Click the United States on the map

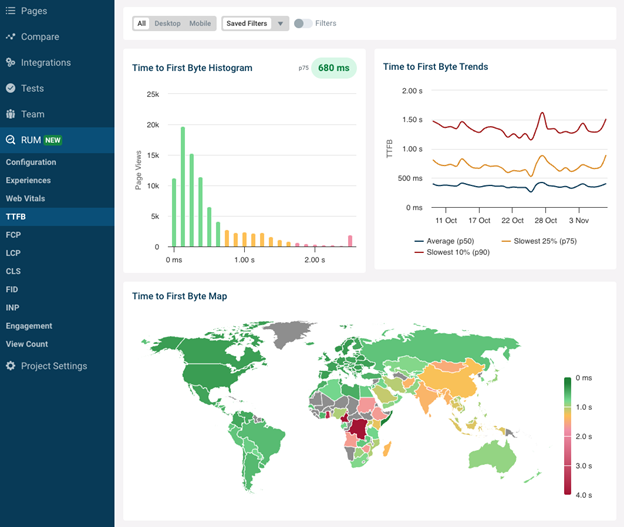[211, 373]
